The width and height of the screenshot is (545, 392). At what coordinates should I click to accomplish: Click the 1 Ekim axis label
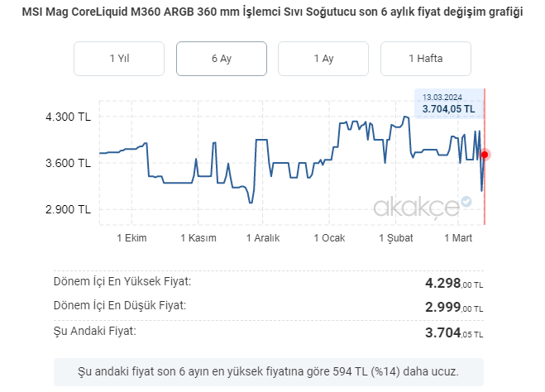130,237
